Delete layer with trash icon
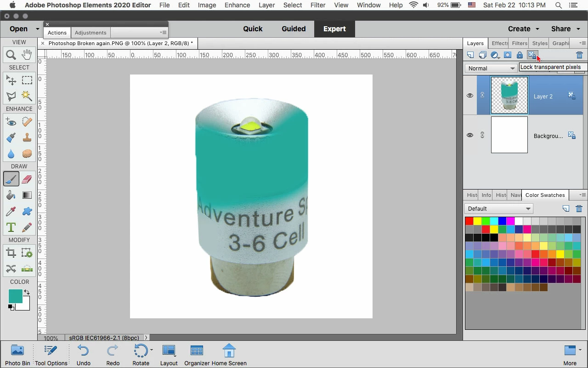Screen dimensions: 588x368 pyautogui.click(x=579, y=55)
